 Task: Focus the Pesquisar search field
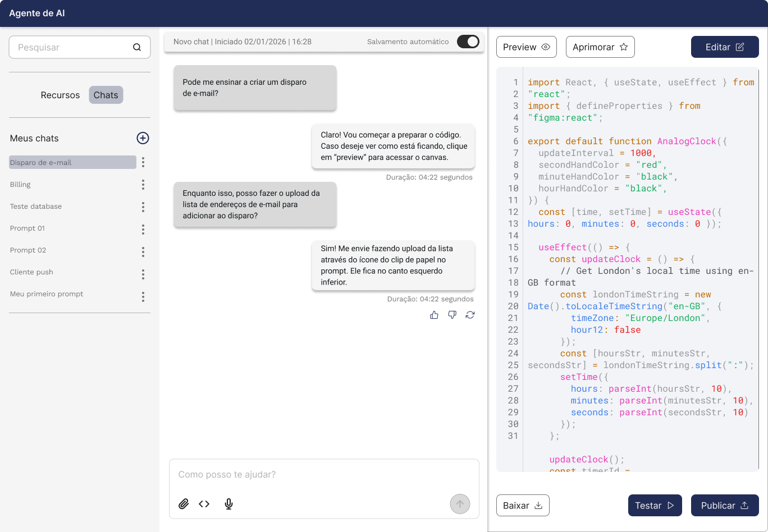[80, 47]
